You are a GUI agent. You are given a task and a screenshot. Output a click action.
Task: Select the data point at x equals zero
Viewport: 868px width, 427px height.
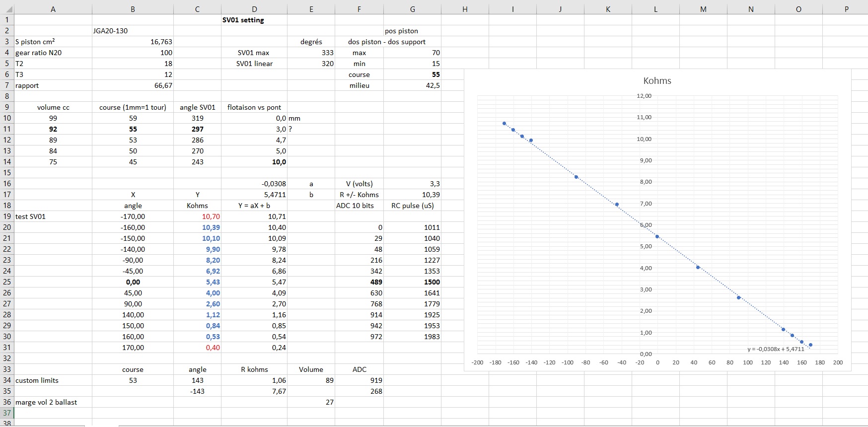point(657,236)
